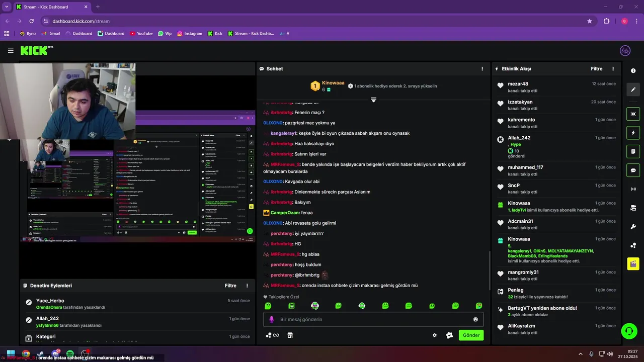
Task: Click the emoji picker in message box
Action: (x=475, y=319)
